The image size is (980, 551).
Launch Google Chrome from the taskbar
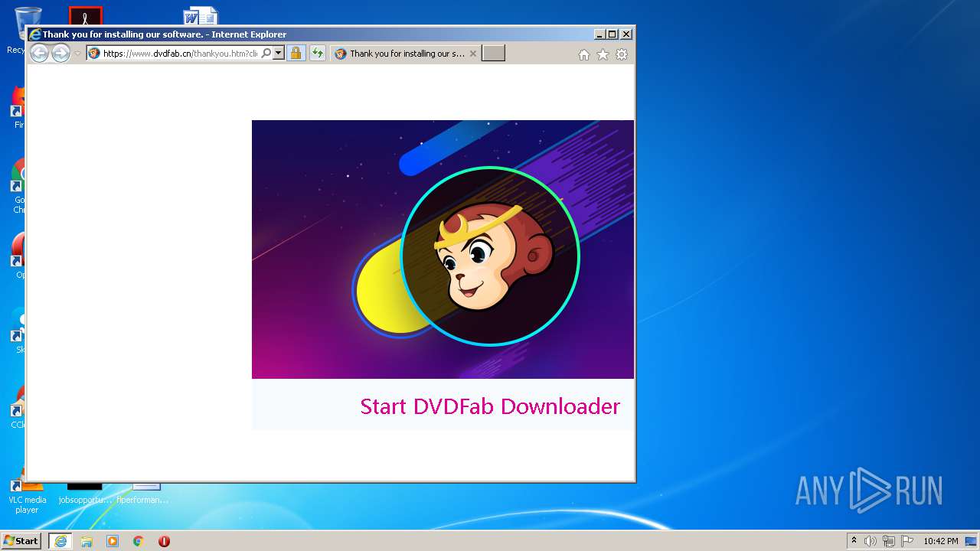139,541
